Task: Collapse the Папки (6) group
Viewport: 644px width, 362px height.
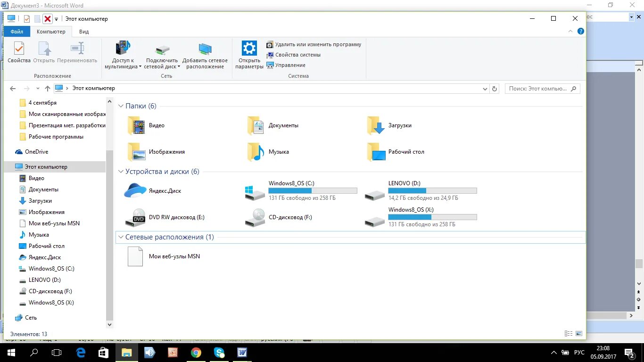Action: click(x=121, y=106)
